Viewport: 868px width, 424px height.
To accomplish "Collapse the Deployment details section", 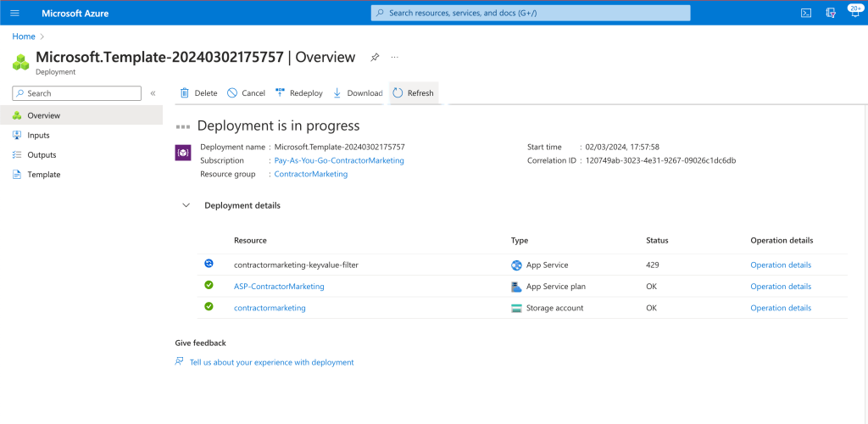I will pos(186,205).
